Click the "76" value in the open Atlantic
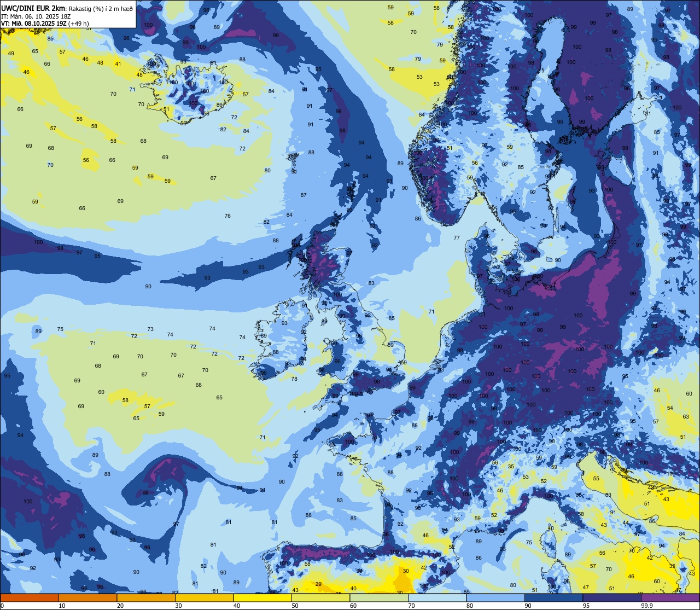 pyautogui.click(x=227, y=216)
